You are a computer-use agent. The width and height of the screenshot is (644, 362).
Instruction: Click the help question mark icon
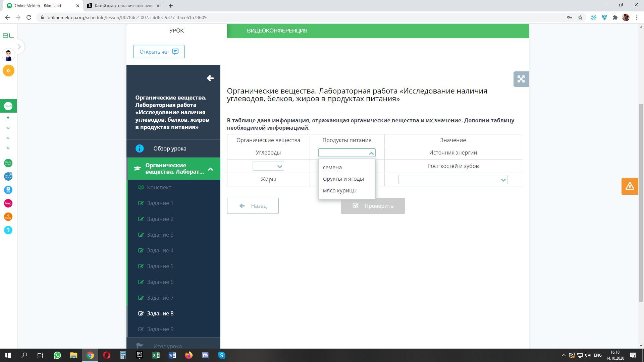tap(8, 230)
